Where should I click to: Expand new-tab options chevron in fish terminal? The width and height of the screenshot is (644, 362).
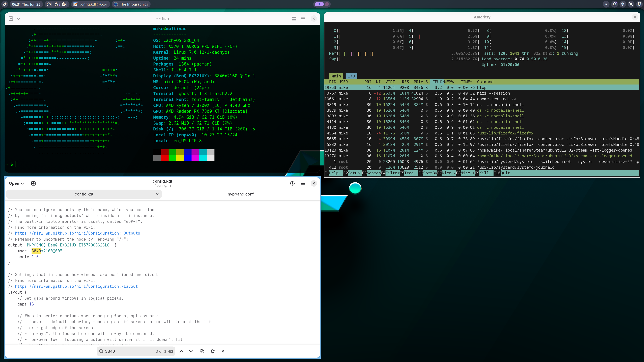18,18
